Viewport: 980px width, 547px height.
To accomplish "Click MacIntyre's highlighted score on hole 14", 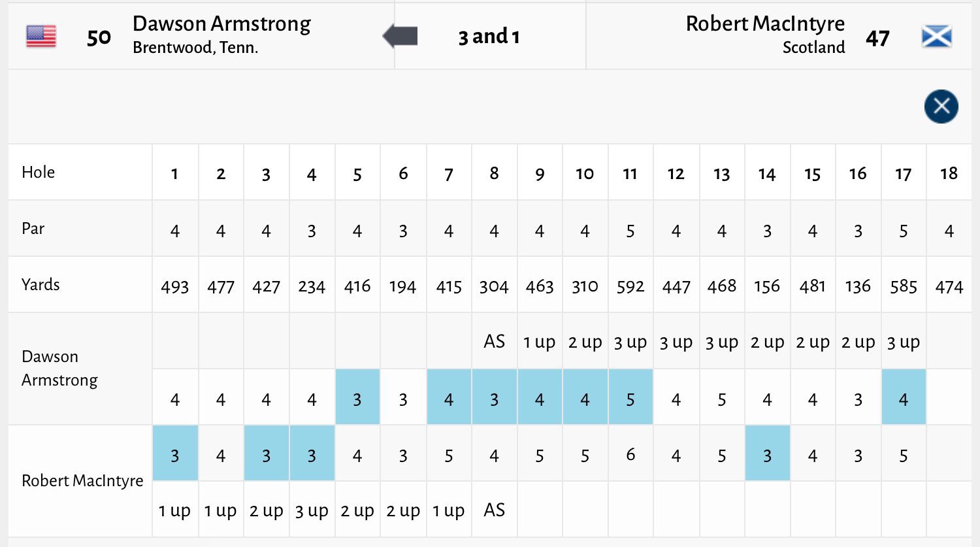I will pos(767,455).
